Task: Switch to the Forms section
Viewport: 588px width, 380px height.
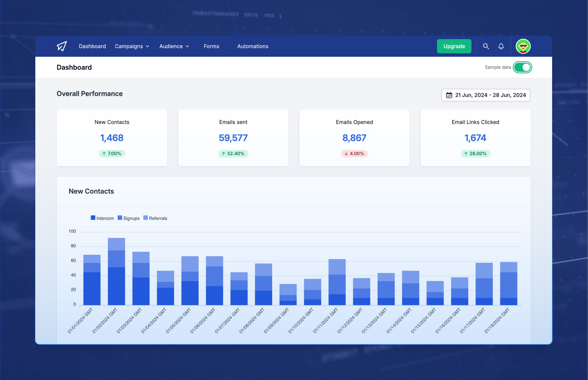Action: (x=211, y=46)
